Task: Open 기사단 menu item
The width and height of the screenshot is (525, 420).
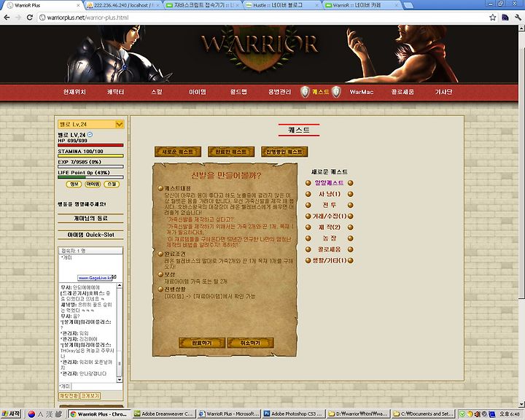Action: pyautogui.click(x=443, y=92)
